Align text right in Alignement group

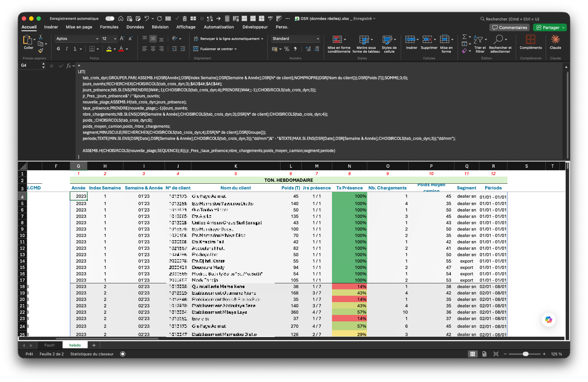click(161, 49)
